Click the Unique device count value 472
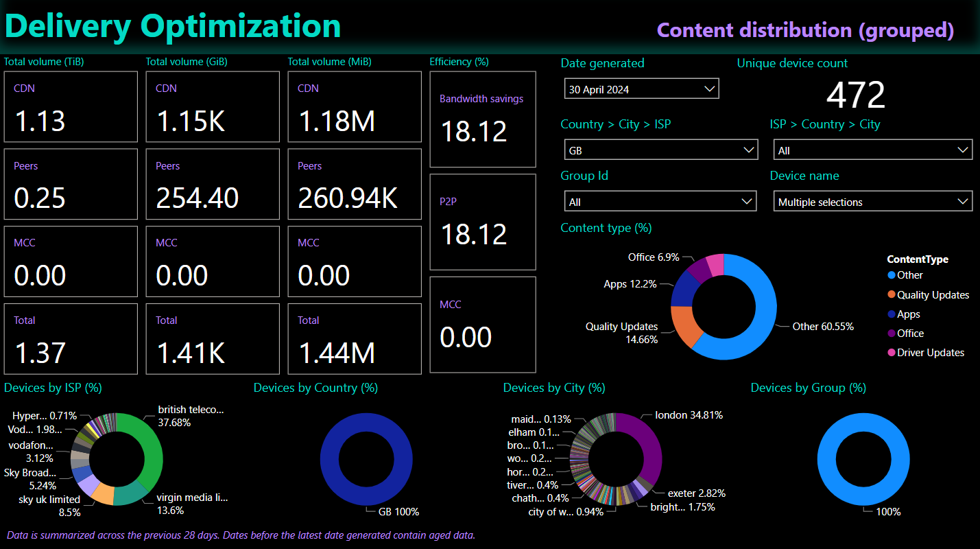Image resolution: width=980 pixels, height=549 pixels. point(856,95)
